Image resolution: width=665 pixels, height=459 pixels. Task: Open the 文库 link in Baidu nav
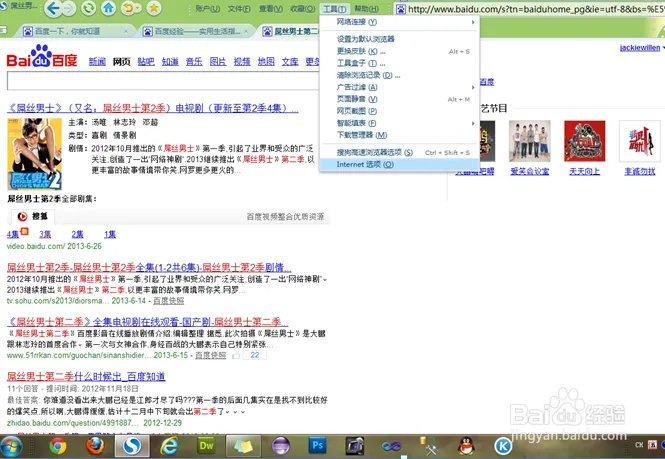290,62
